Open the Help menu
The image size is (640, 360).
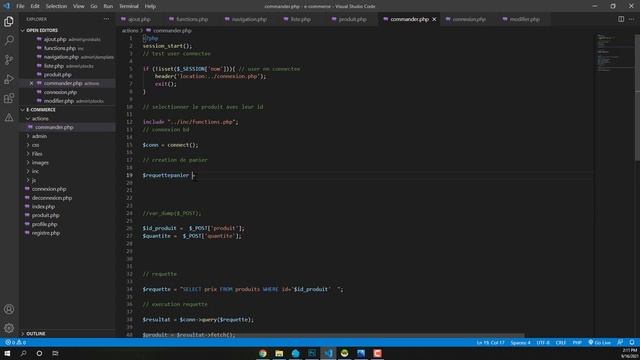click(x=150, y=6)
